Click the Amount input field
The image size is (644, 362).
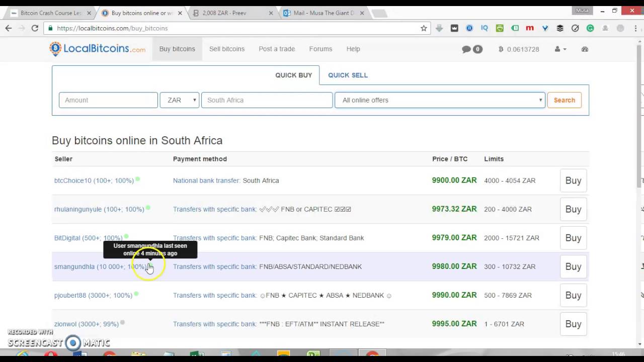click(108, 100)
